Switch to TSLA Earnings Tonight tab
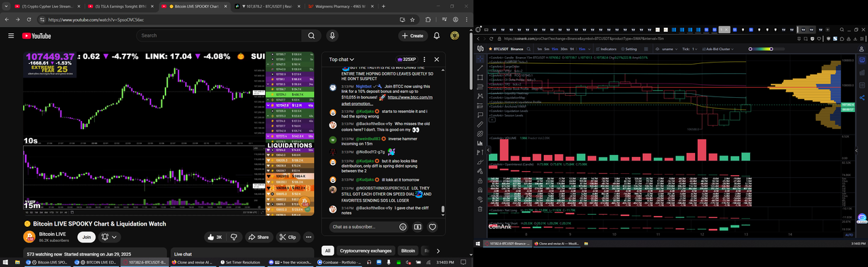 pyautogui.click(x=120, y=6)
